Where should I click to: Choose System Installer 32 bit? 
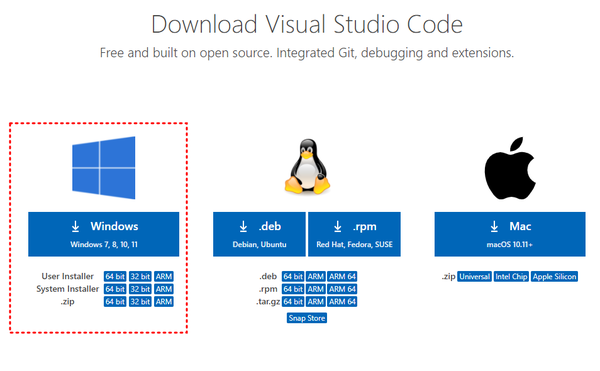point(140,289)
